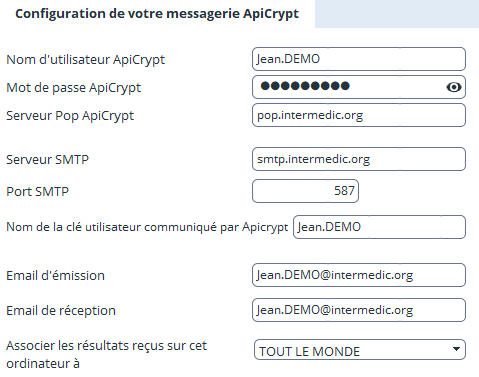
Task: Expand the arrow of the results association combo
Action: [456, 349]
